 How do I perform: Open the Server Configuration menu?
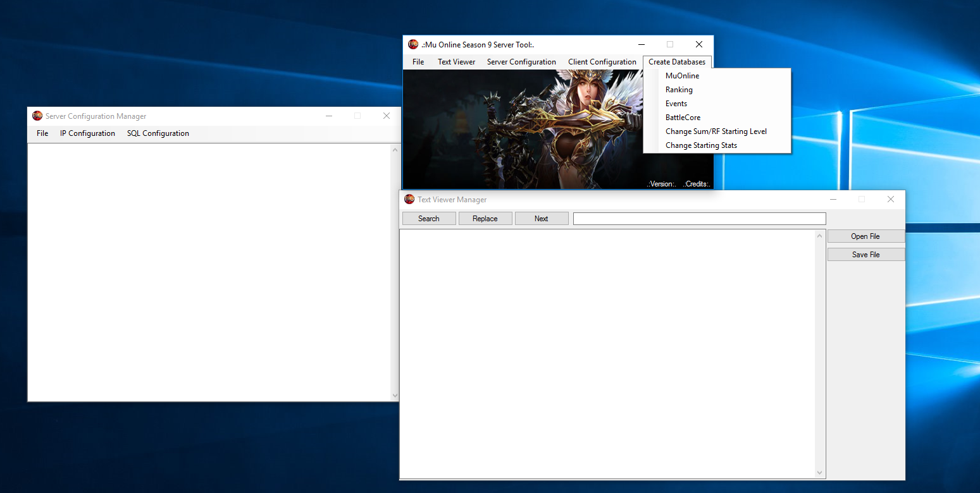tap(521, 62)
